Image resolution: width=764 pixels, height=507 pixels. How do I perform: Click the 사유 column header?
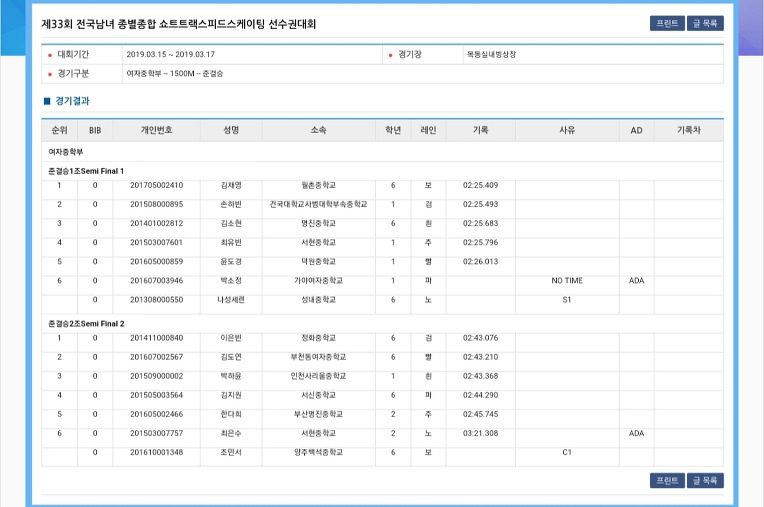[x=567, y=131]
